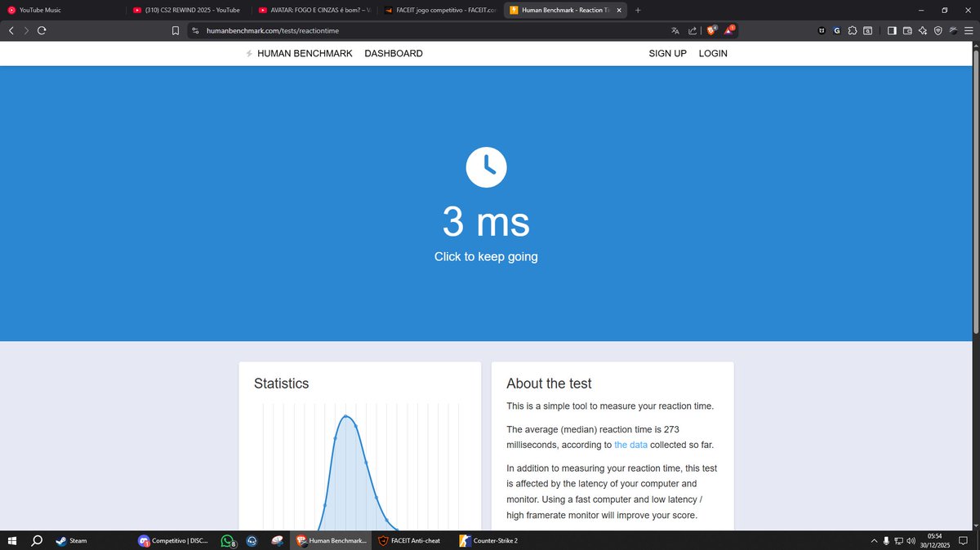Image resolution: width=980 pixels, height=550 pixels.
Task: Click the tab search icon in toolbar
Action: click(867, 31)
